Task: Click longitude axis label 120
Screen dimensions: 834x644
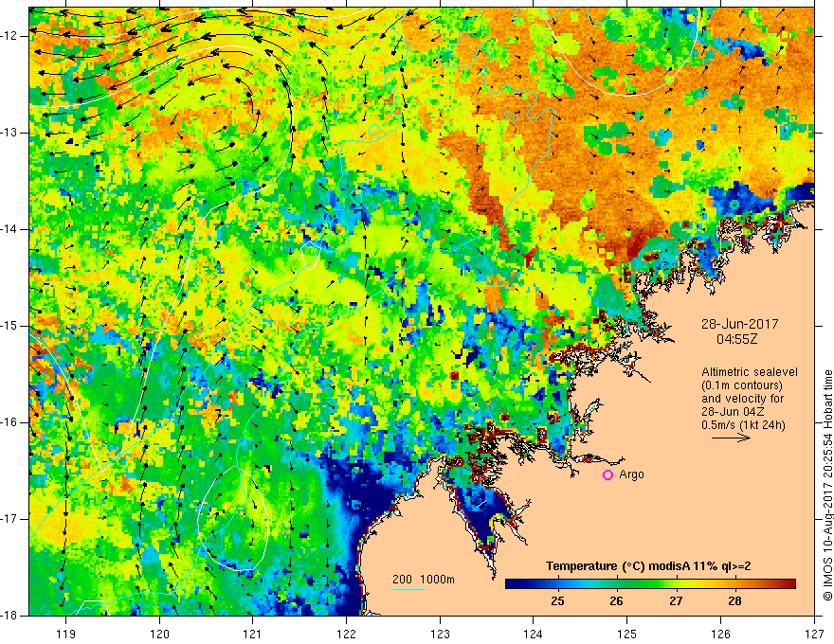Action: click(x=159, y=634)
